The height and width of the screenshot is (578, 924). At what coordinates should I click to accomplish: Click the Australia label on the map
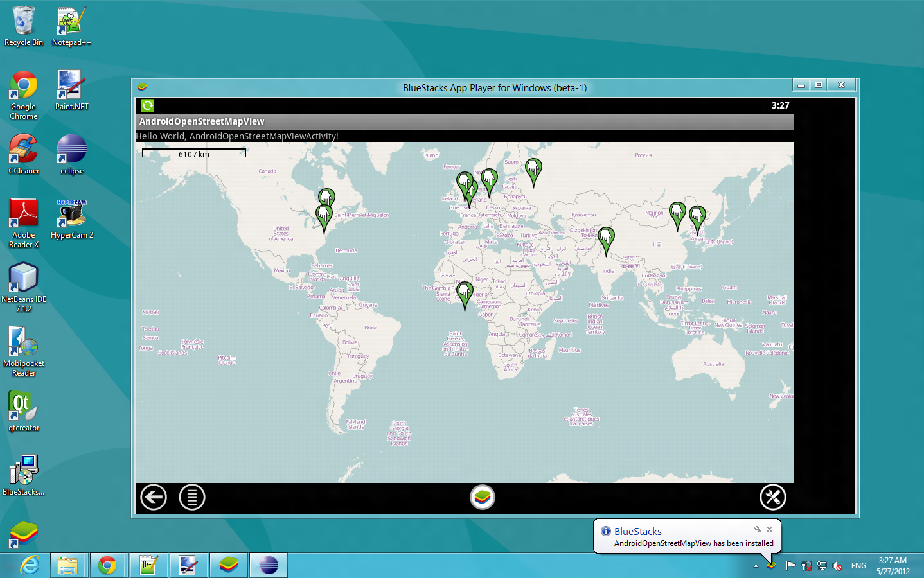pos(713,364)
